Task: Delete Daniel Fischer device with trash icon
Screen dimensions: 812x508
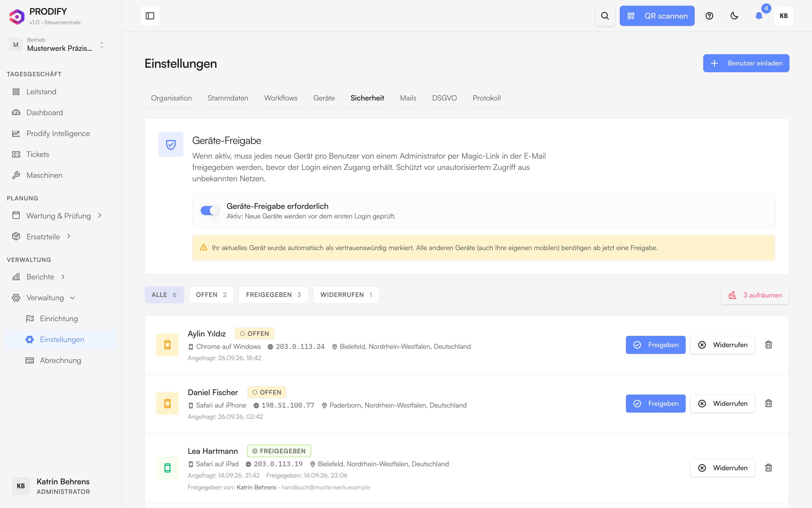Action: click(x=768, y=404)
